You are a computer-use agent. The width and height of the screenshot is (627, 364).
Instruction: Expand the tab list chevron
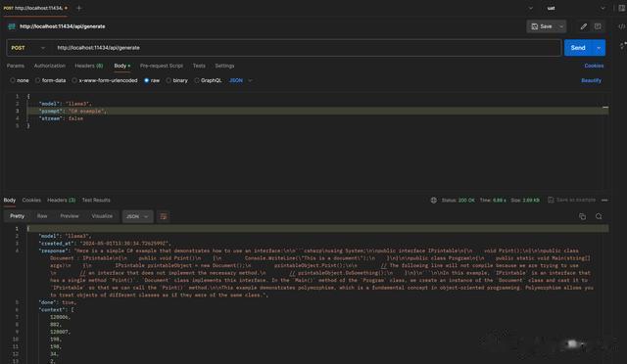point(531,8)
